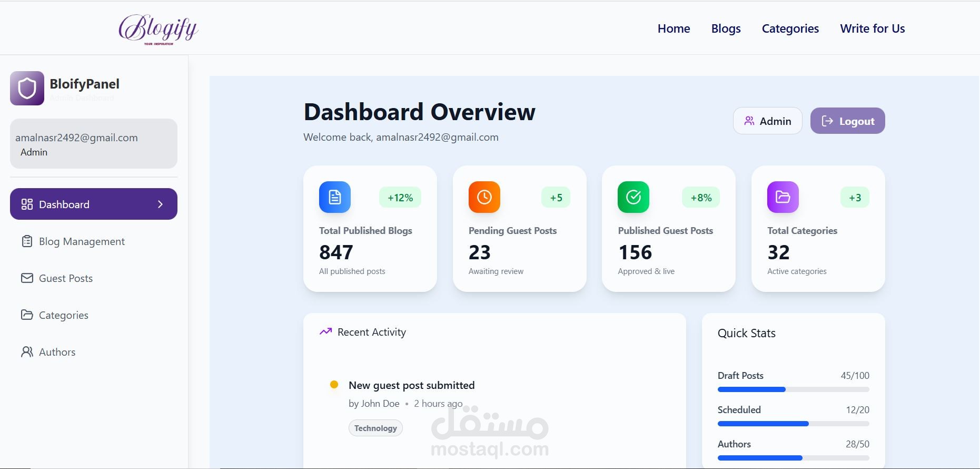Open the Total Published Blogs card
This screenshot has width=980, height=469.
370,229
